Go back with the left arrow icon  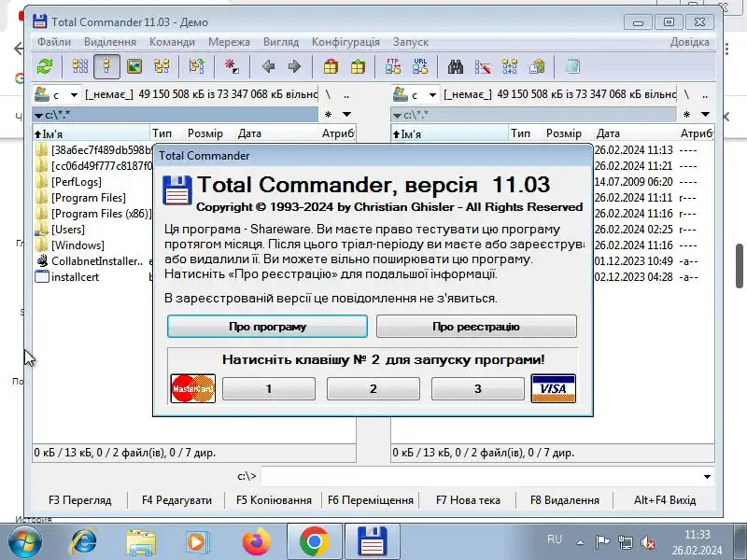(269, 66)
